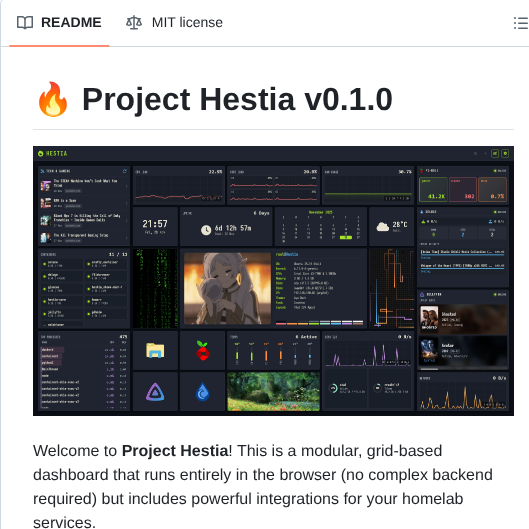529x529 pixels.
Task: Click bold "Project Hestia" in the welcome paragraph
Action: click(x=175, y=451)
